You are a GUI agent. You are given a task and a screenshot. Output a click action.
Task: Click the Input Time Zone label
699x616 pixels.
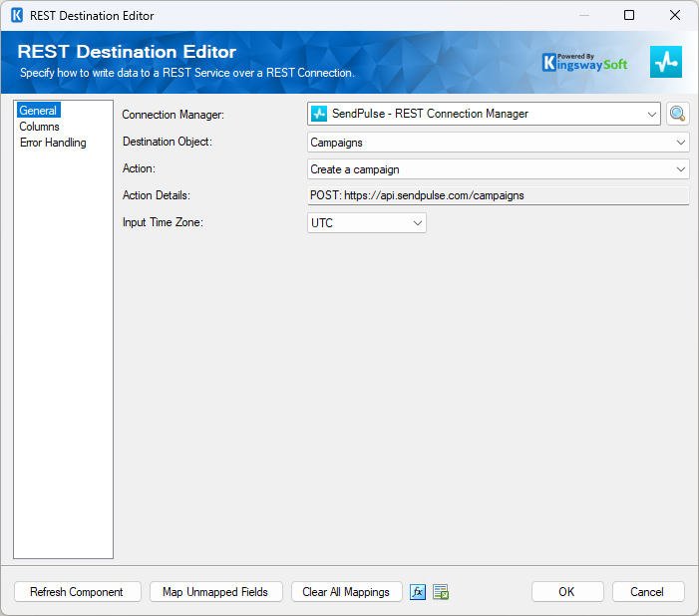(x=163, y=222)
